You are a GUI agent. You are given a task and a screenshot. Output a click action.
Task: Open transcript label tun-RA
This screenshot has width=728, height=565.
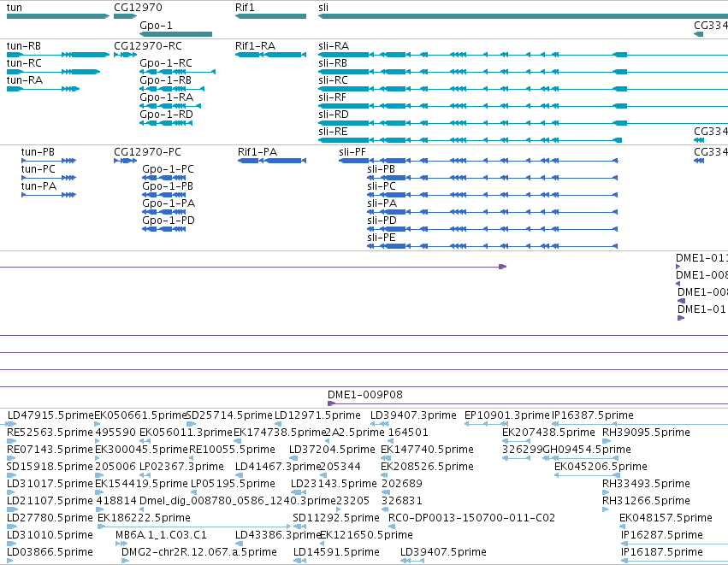(x=25, y=80)
